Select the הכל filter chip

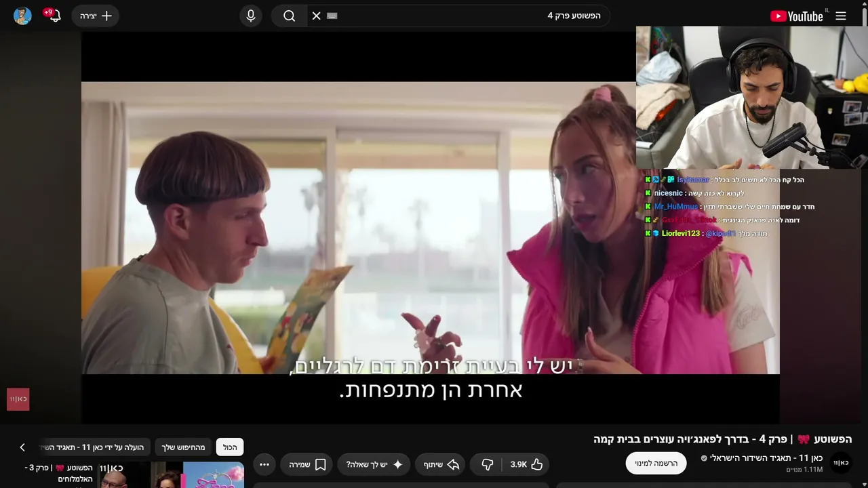click(230, 447)
